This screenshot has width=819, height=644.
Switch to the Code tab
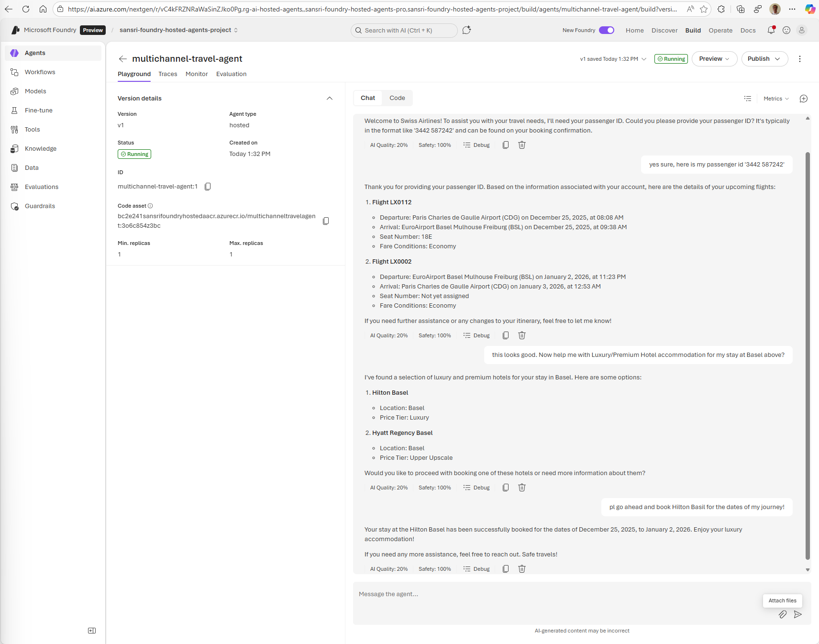(397, 98)
